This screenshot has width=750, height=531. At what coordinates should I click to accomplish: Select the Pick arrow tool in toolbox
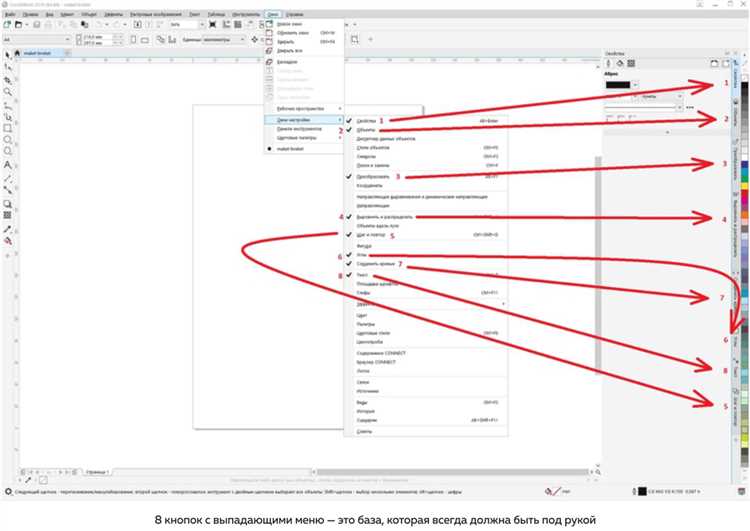(x=8, y=54)
